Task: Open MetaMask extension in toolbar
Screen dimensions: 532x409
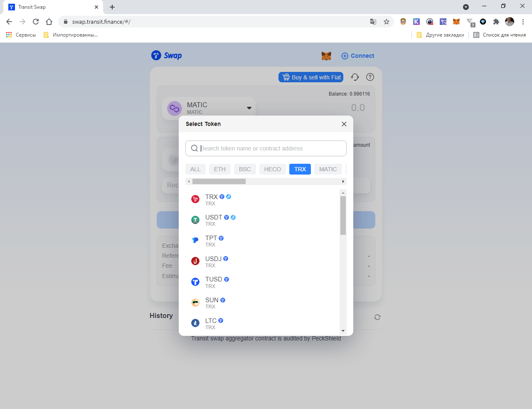Action: tap(456, 22)
